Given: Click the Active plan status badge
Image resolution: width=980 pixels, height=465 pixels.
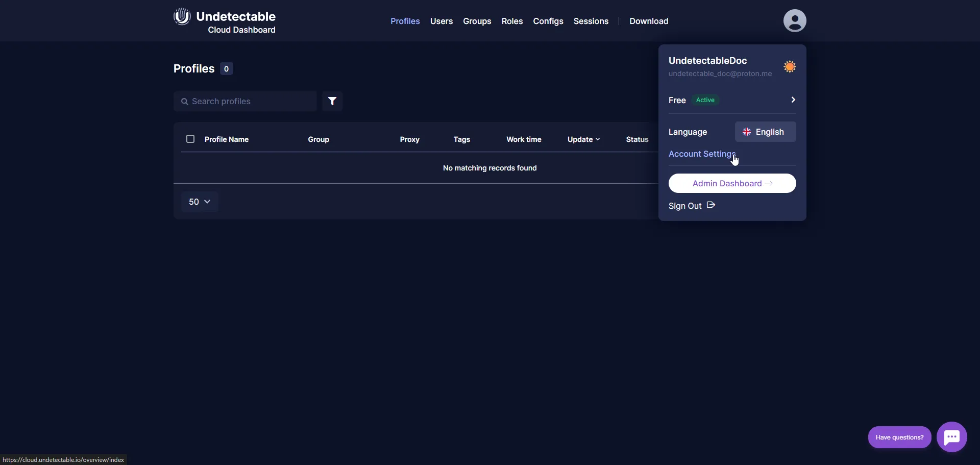Looking at the screenshot, I should (705, 100).
